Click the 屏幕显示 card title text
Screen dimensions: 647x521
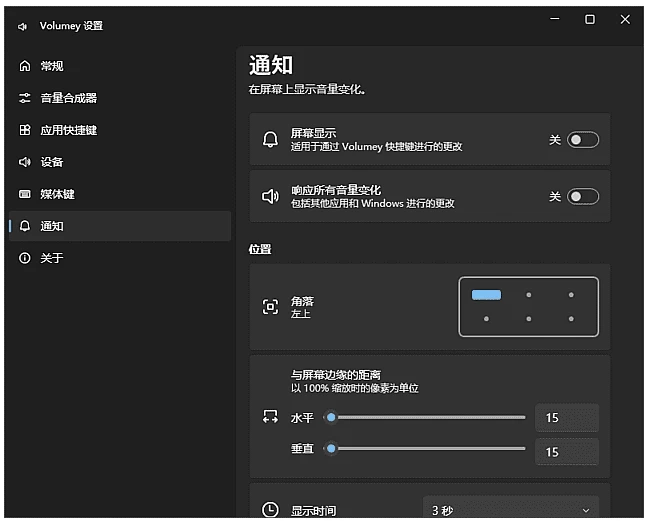tap(314, 133)
